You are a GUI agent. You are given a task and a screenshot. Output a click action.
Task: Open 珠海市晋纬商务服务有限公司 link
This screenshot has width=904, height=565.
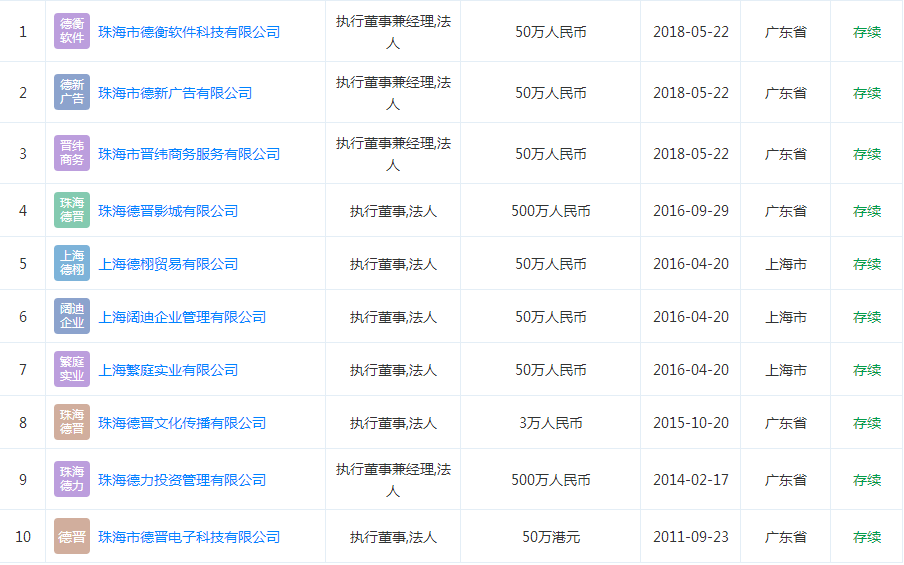[189, 155]
